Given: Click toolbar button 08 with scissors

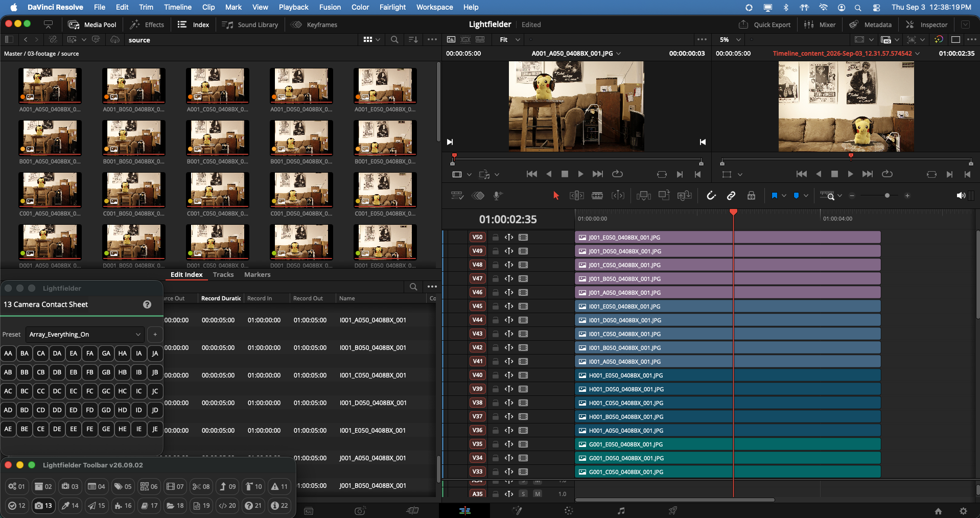Looking at the screenshot, I should click(x=201, y=486).
